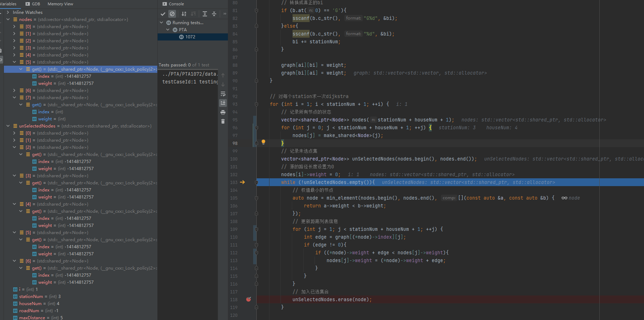Image resolution: width=644 pixels, height=320 pixels.
Task: Toggle the Show Ignored tests icon
Action: point(172,14)
